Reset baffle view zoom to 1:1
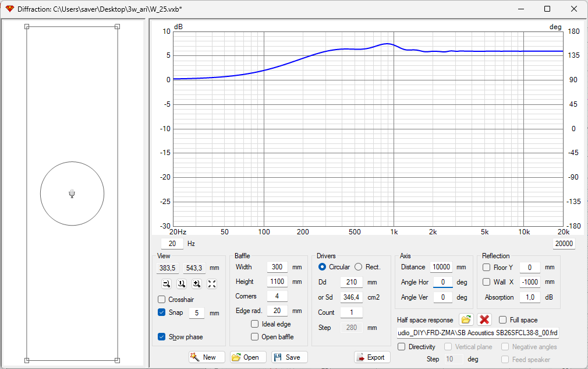Viewport: 588px width, 369px height. (x=182, y=284)
